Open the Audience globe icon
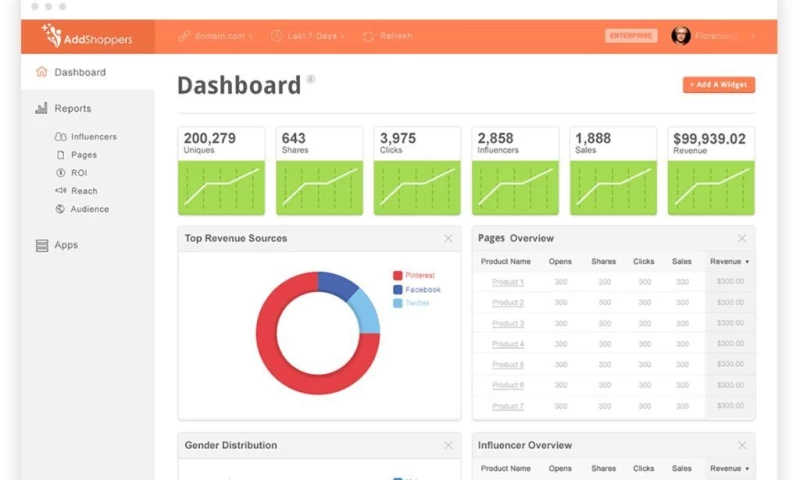Screen dimensions: 800x480 click(60, 209)
